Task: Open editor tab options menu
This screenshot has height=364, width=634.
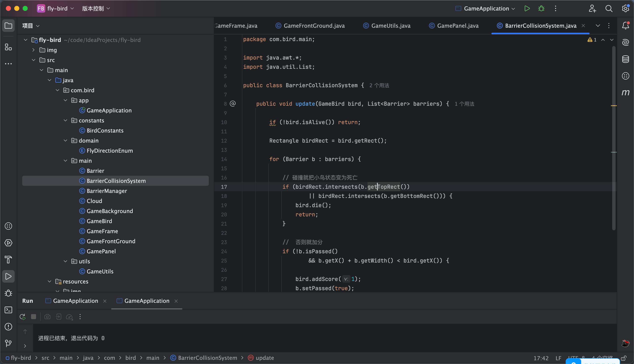Action: coord(609,26)
